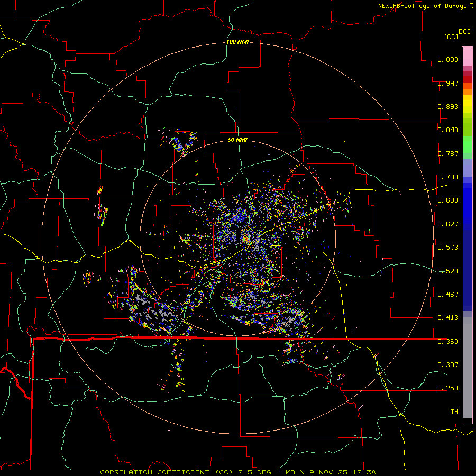Click the 0.253 legend value

448,388
